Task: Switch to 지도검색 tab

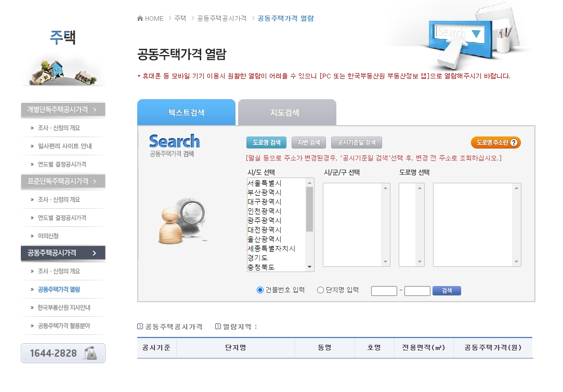Action: [287, 112]
